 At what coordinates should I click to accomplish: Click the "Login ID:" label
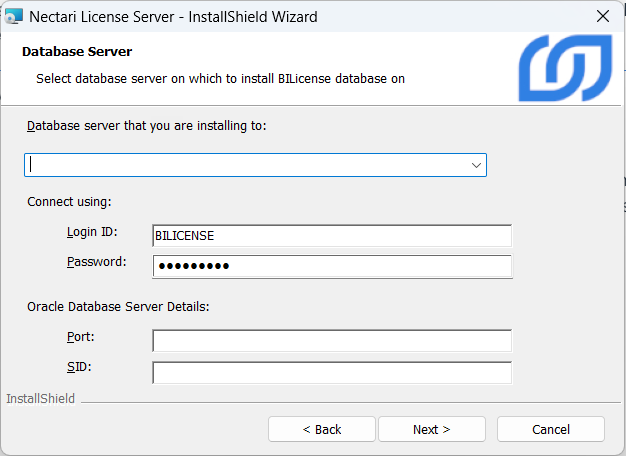coord(92,232)
